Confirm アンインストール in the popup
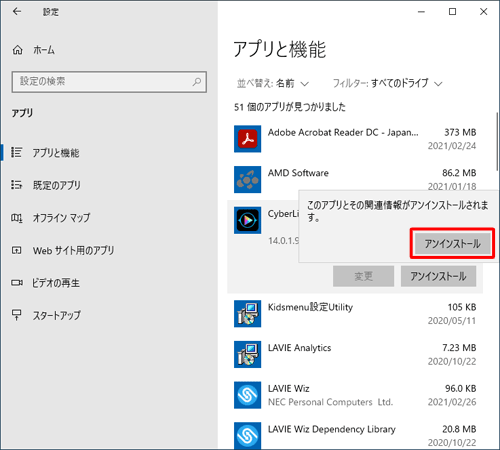This screenshot has width=500, height=450. click(452, 244)
